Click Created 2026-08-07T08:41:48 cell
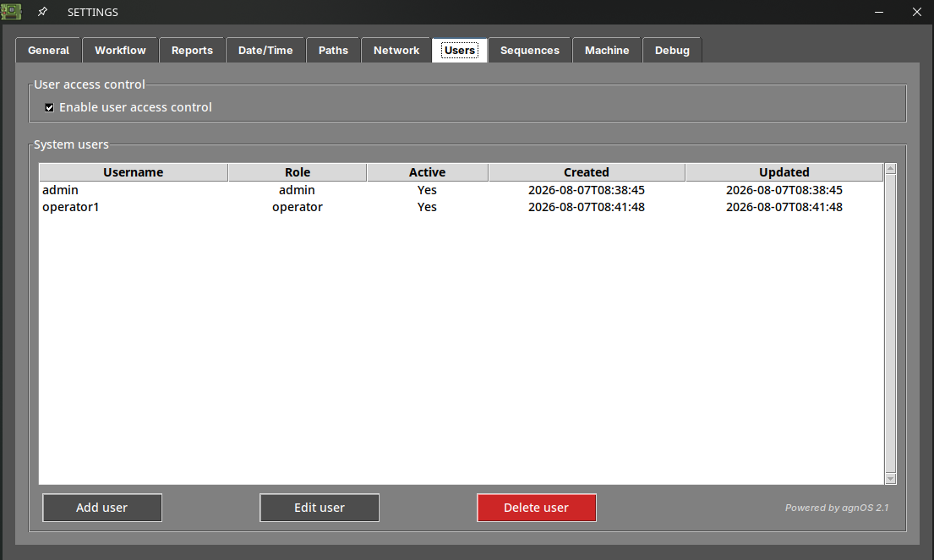The height and width of the screenshot is (560, 934). pos(587,207)
